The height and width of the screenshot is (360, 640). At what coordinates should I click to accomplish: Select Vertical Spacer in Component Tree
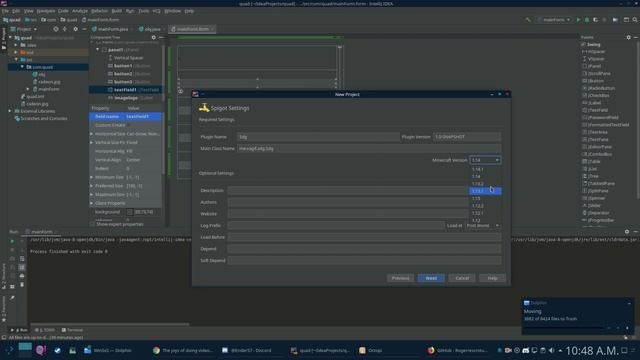click(x=126, y=58)
